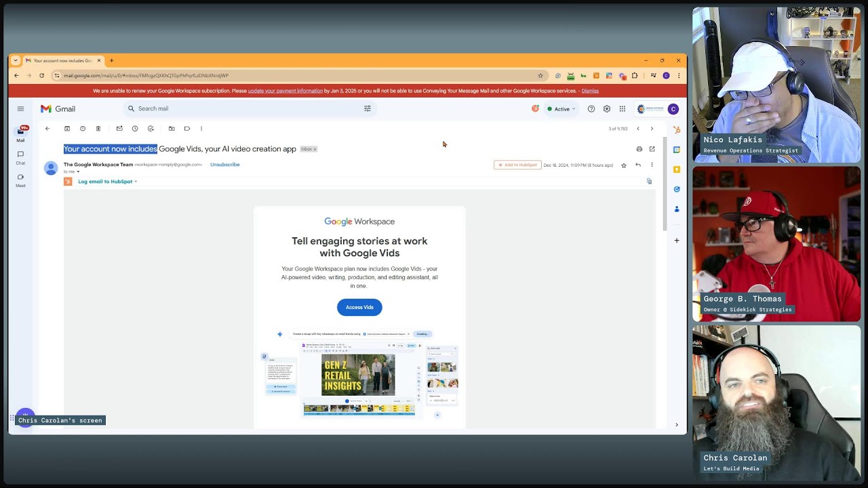
Task: Add email to Tasks
Action: click(x=151, y=128)
